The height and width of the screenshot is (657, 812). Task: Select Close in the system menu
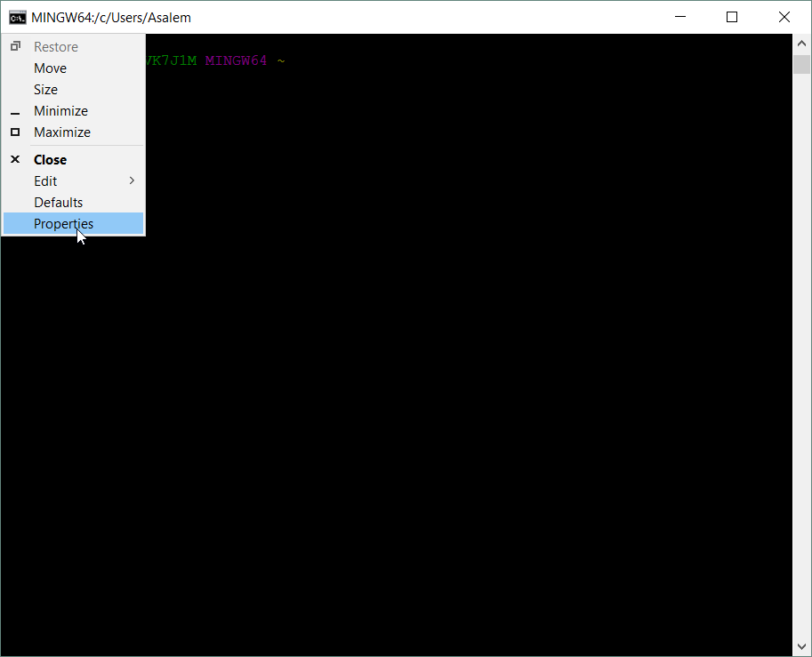(73, 159)
